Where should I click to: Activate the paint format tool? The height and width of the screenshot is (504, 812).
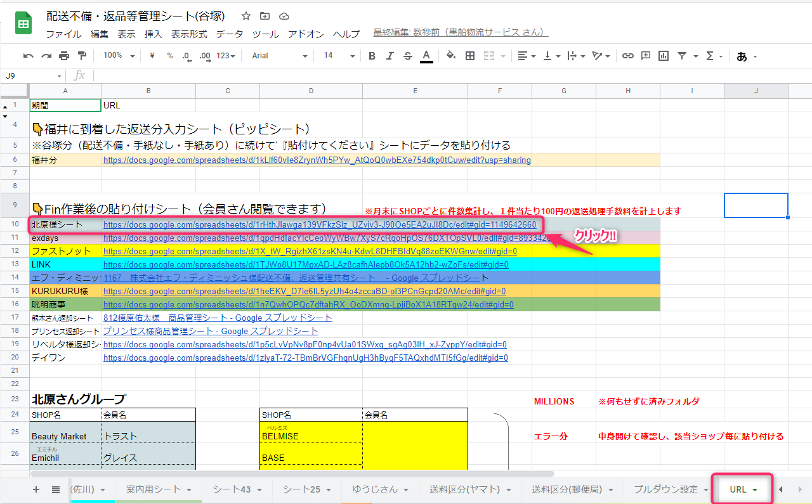82,56
